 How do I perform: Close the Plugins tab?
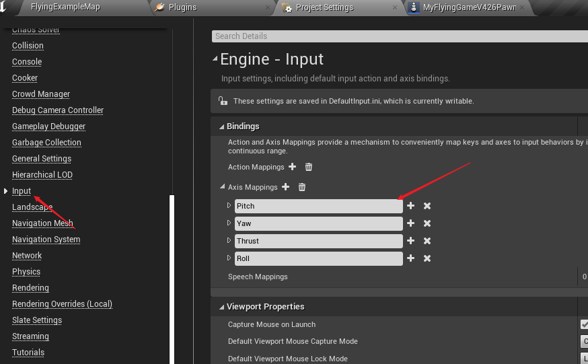(x=267, y=7)
